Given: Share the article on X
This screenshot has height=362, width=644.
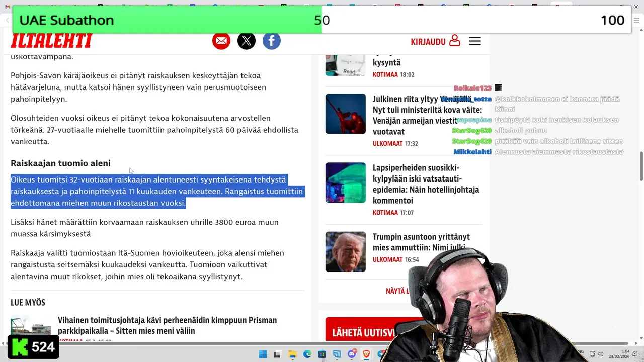Looking at the screenshot, I should (x=247, y=41).
